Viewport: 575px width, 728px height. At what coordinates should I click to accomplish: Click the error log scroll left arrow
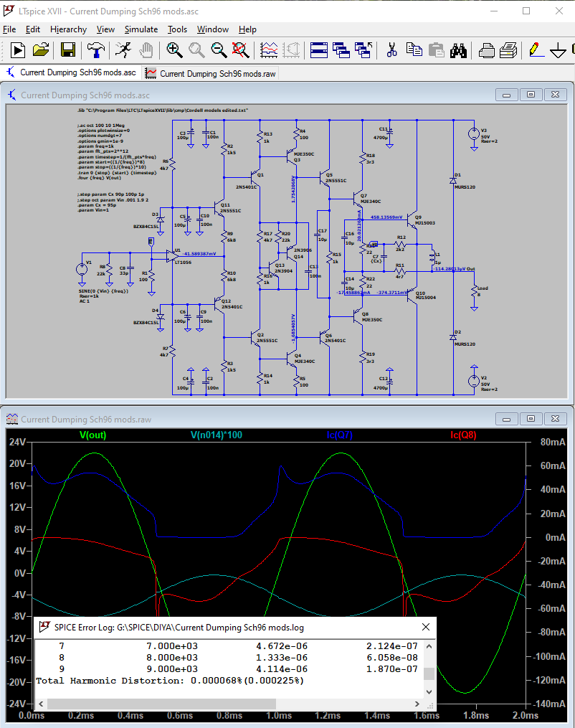pyautogui.click(x=41, y=704)
